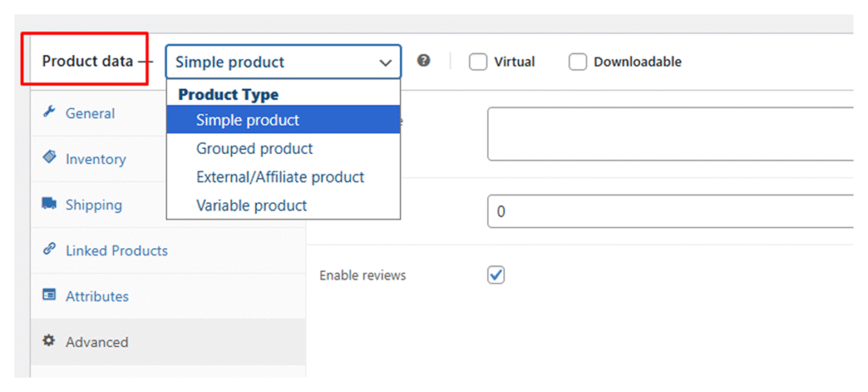The height and width of the screenshot is (392, 868).
Task: Click the Advanced gear icon
Action: 49,341
